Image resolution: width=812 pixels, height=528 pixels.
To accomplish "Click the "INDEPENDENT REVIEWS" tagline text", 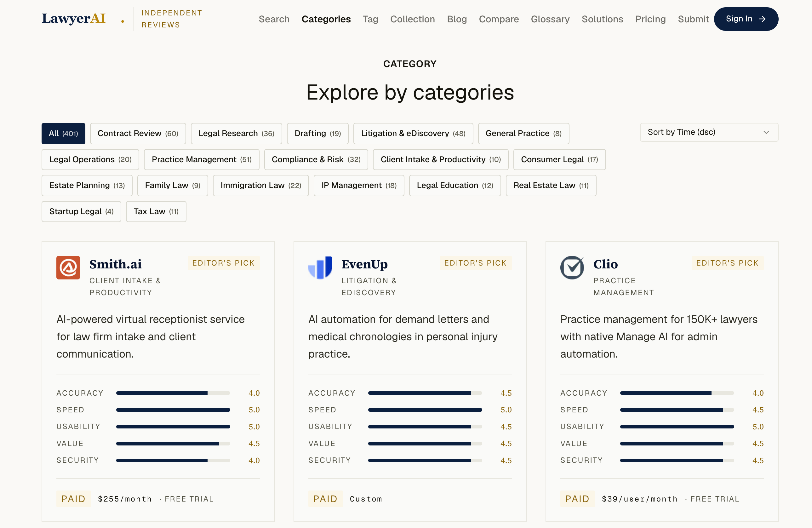I will tap(172, 19).
